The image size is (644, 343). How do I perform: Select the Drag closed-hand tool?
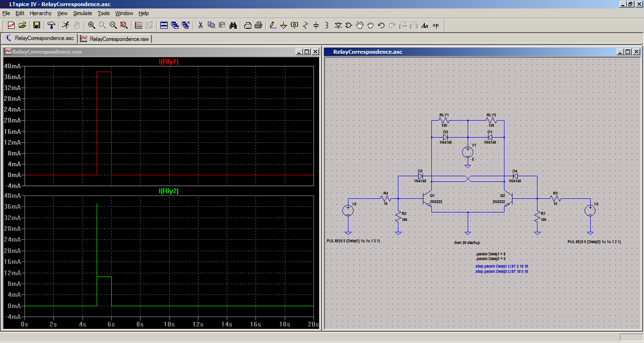click(371, 25)
